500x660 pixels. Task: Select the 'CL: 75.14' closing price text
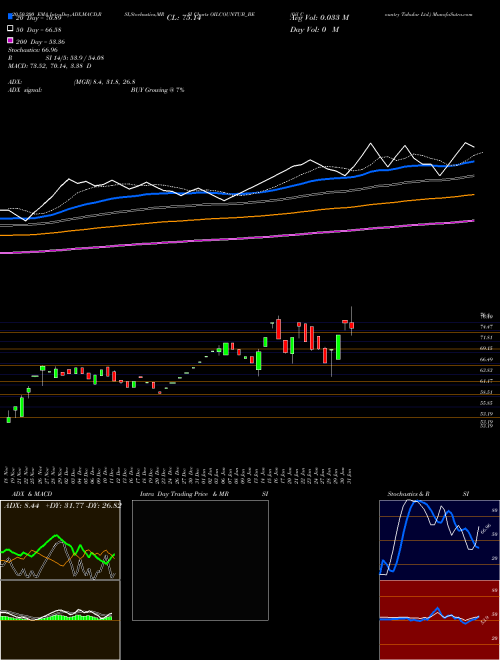coord(183,18)
